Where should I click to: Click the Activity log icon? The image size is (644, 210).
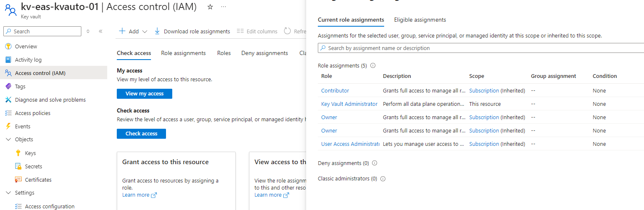[x=8, y=60]
